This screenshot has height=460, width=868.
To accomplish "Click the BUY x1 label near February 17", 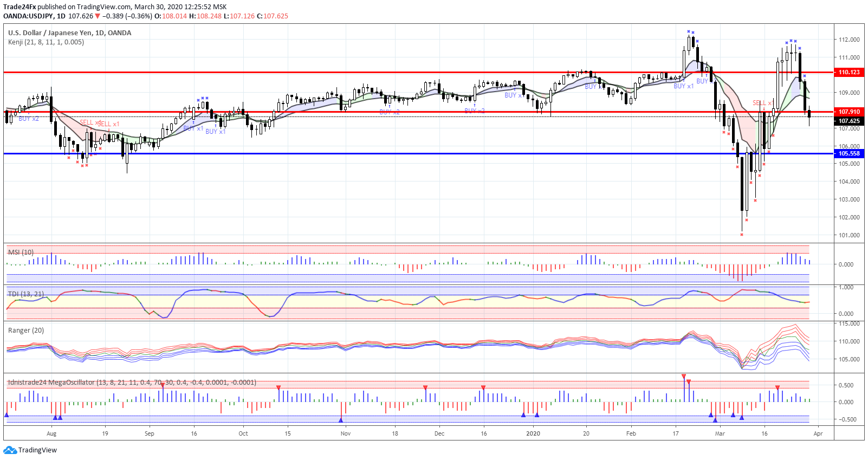I will point(684,86).
